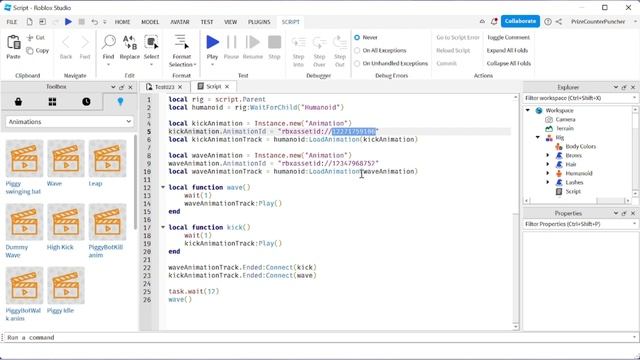Collapse the Workspace tree node
Viewport: 640px width, 360px height.
(528, 111)
